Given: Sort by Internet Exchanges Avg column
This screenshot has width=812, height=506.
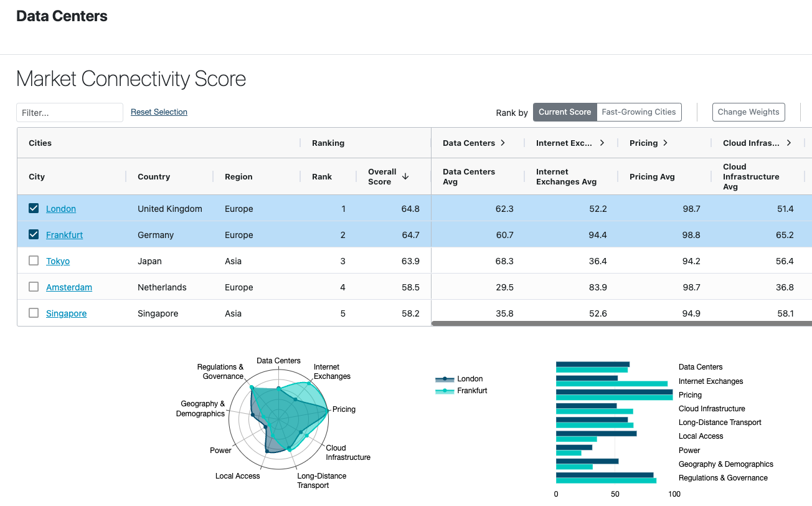Looking at the screenshot, I should click(566, 176).
